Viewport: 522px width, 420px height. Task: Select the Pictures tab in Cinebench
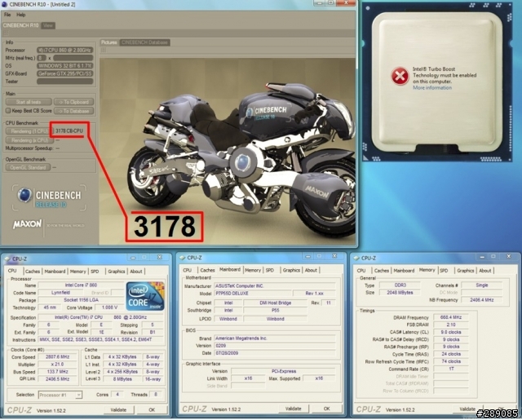109,42
